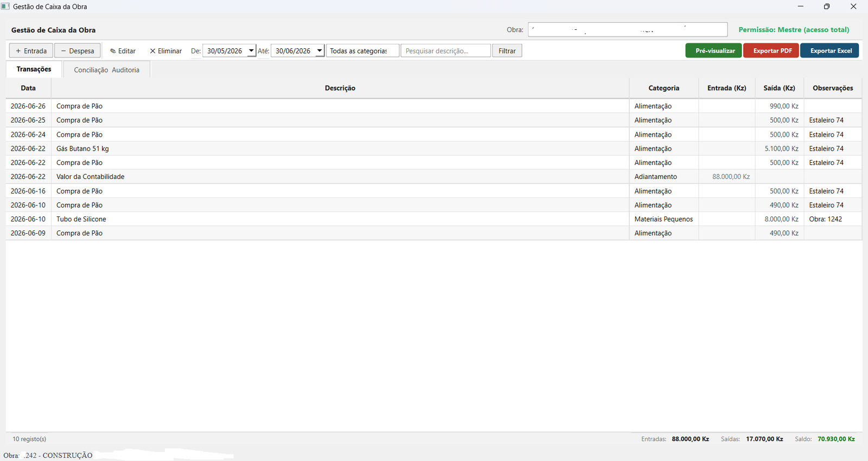Expand the Todas as categorias combo box
868x461 pixels.
click(x=362, y=51)
